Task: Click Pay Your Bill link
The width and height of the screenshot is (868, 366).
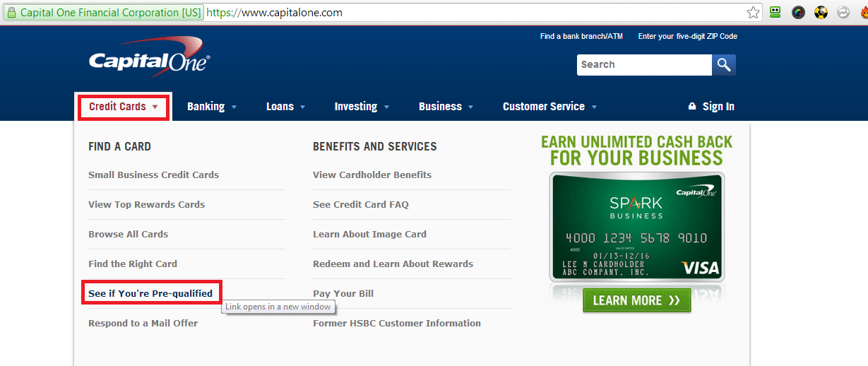Action: pyautogui.click(x=343, y=293)
